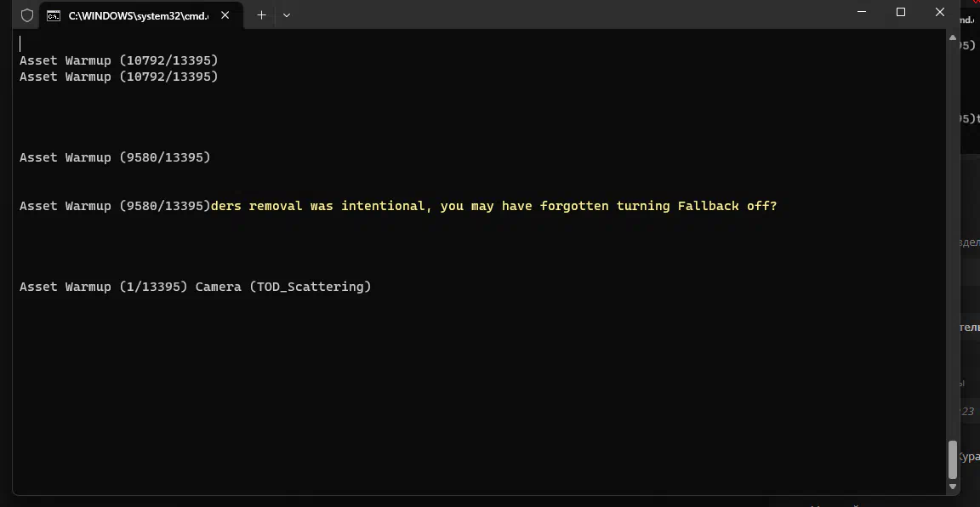This screenshot has height=507, width=980.
Task: Open a new terminal tab
Action: tap(261, 15)
